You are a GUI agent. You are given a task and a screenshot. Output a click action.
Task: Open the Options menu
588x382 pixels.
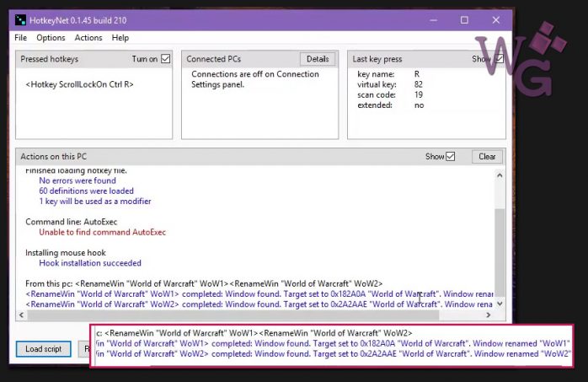[51, 38]
